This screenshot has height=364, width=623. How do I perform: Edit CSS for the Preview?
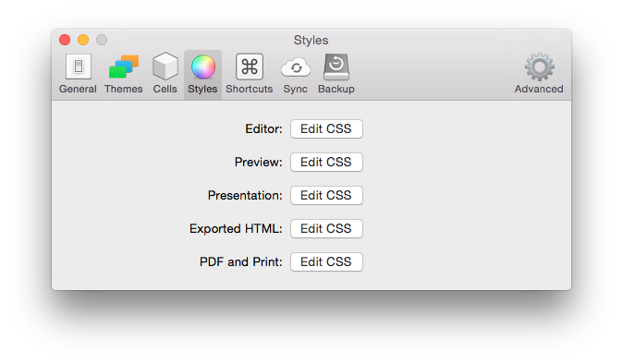click(x=326, y=163)
